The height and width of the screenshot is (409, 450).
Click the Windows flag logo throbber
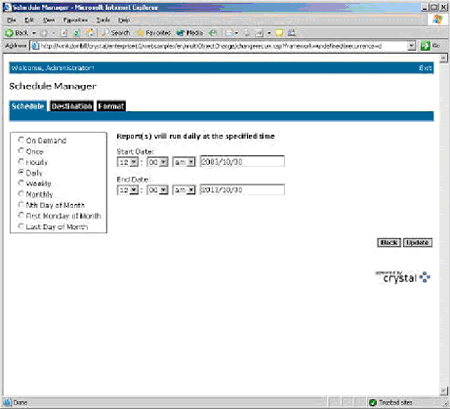[437, 19]
